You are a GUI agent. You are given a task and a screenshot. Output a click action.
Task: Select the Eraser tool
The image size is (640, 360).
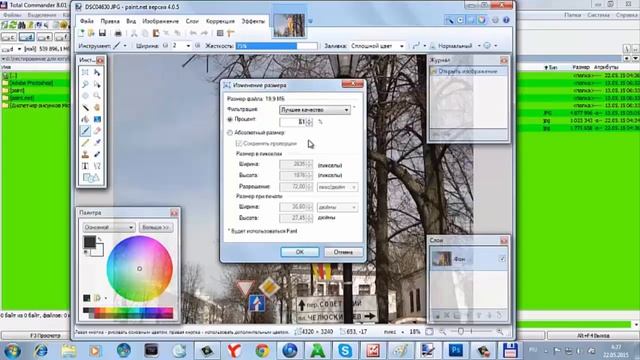click(97, 131)
